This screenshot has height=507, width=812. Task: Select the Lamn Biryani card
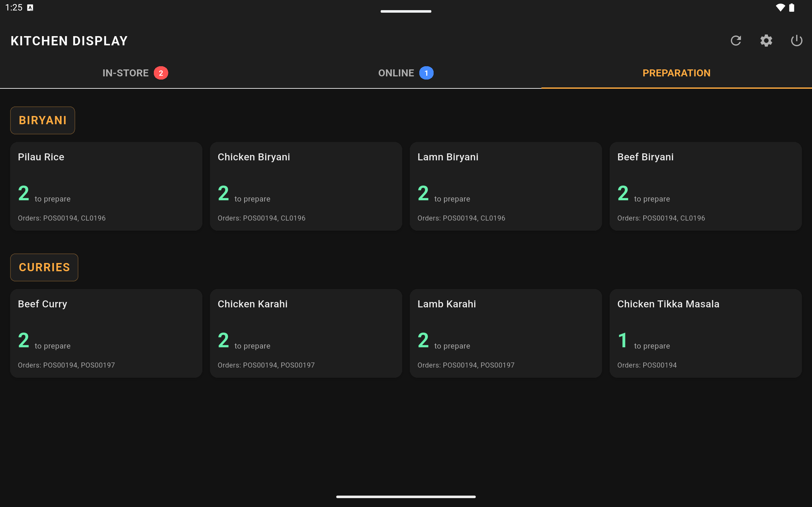tap(506, 186)
